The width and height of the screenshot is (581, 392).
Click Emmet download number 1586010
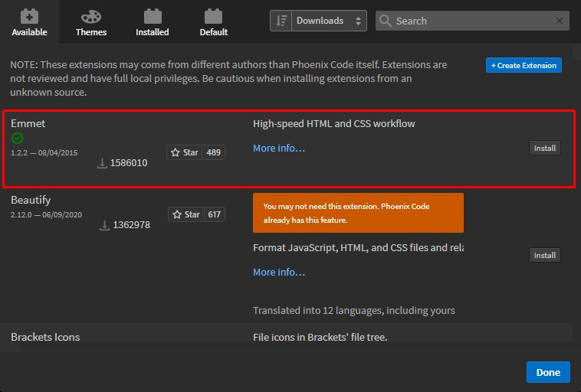coord(129,163)
